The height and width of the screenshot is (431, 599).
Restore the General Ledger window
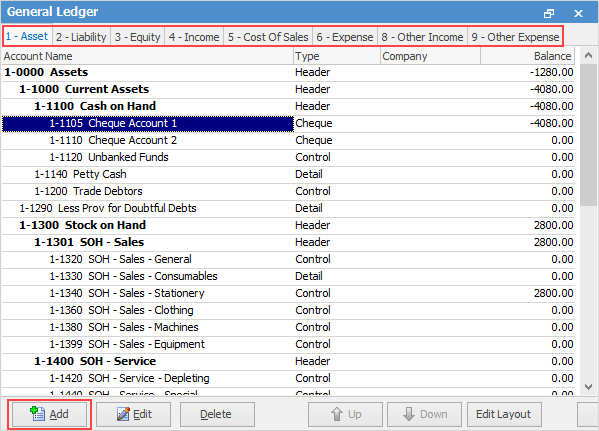pos(549,13)
